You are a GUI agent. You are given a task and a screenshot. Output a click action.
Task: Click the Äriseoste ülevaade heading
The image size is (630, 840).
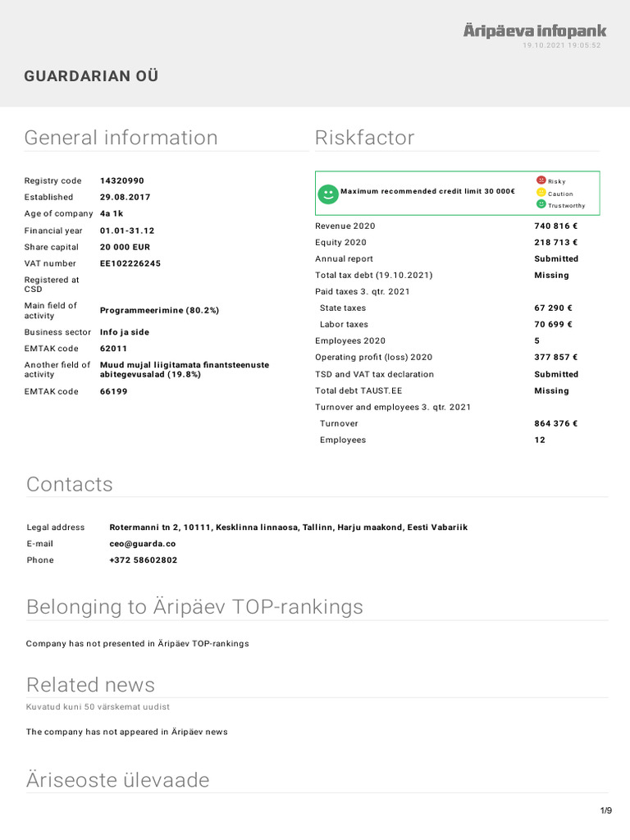tap(117, 779)
